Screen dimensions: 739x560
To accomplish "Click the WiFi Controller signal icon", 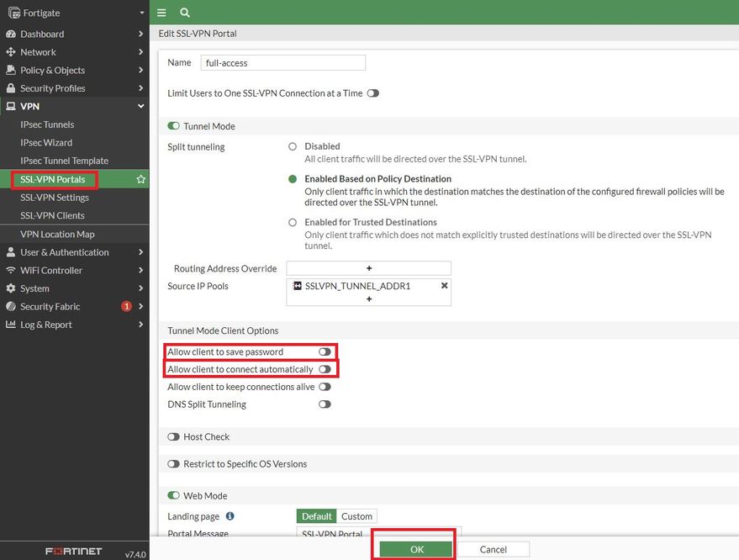I will pyautogui.click(x=11, y=270).
